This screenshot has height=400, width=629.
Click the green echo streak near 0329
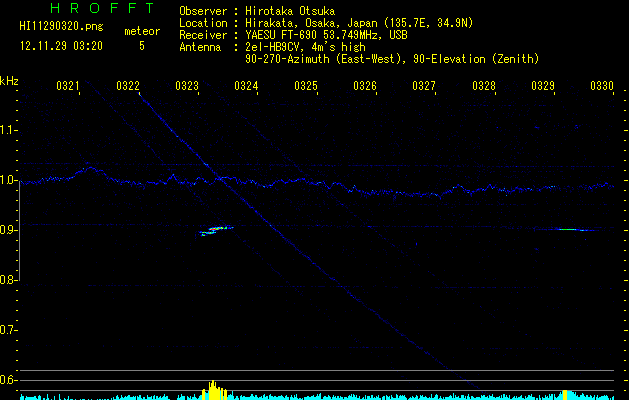point(566,229)
